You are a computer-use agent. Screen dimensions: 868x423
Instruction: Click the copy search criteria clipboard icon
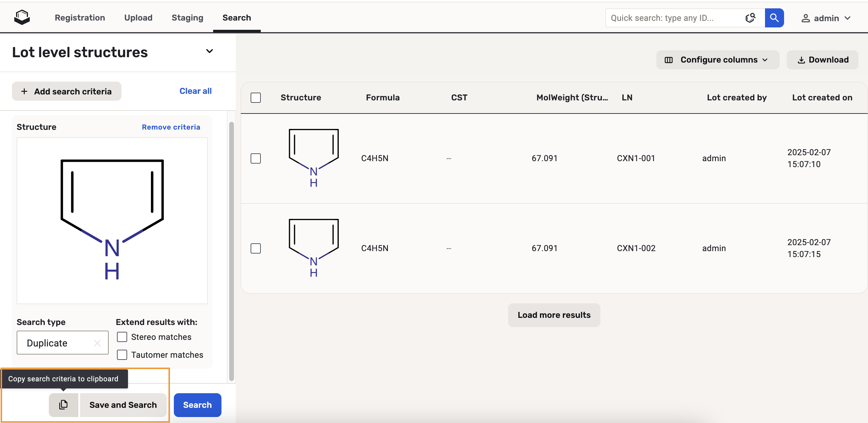(63, 405)
